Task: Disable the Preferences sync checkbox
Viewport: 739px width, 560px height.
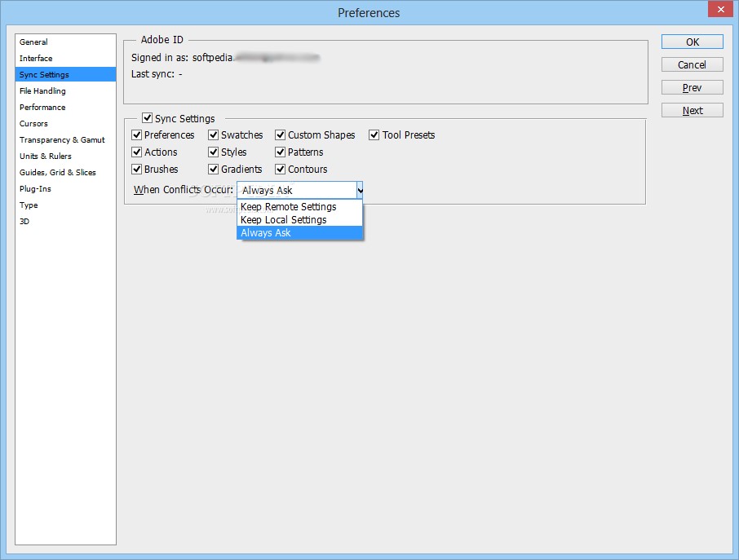Action: [136, 134]
